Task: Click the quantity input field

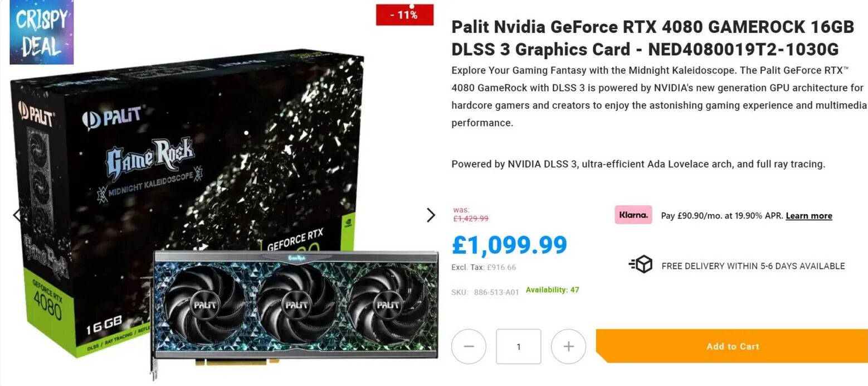Action: pos(519,346)
